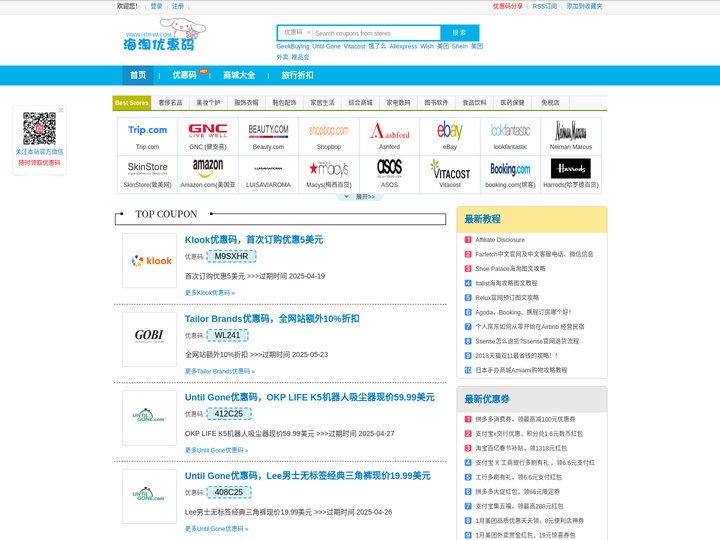Select the 免税店 category tab
Image resolution: width=720 pixels, height=540 pixels.
coord(550,103)
